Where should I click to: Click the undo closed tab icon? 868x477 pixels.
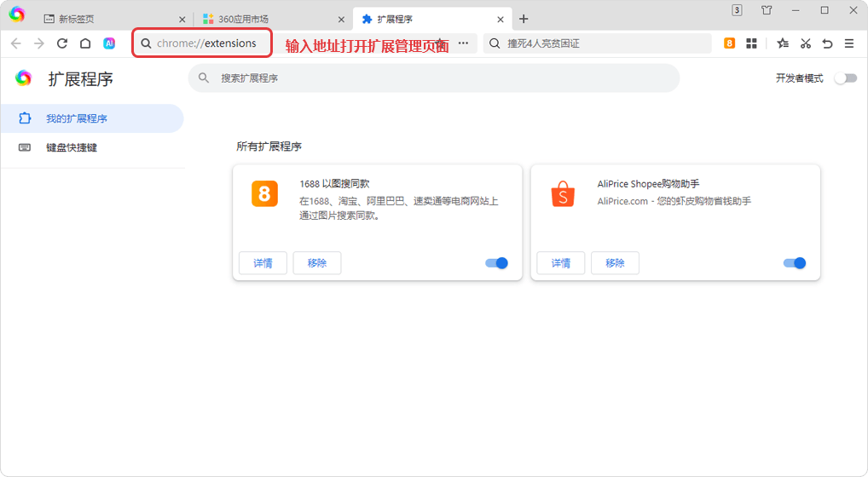tap(827, 43)
